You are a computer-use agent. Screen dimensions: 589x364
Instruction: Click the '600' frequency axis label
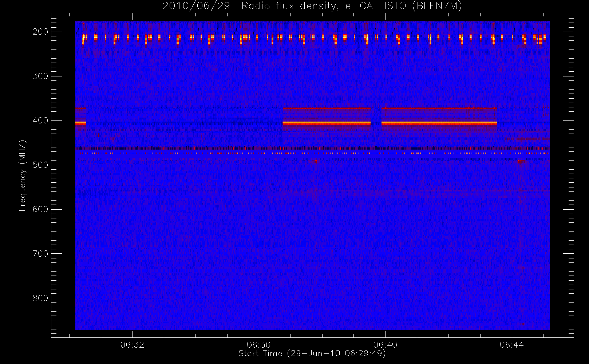click(x=40, y=209)
